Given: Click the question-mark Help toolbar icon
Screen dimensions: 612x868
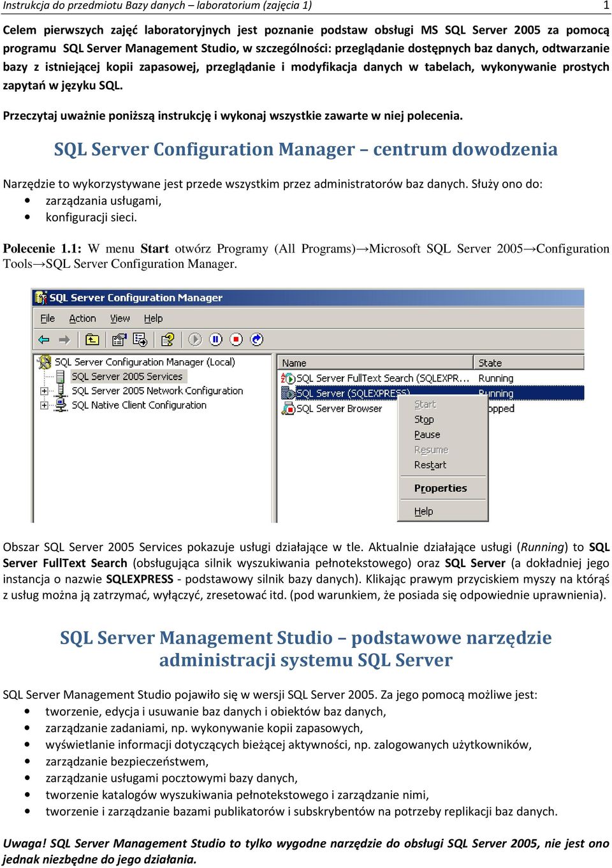Looking at the screenshot, I should coord(168,339).
